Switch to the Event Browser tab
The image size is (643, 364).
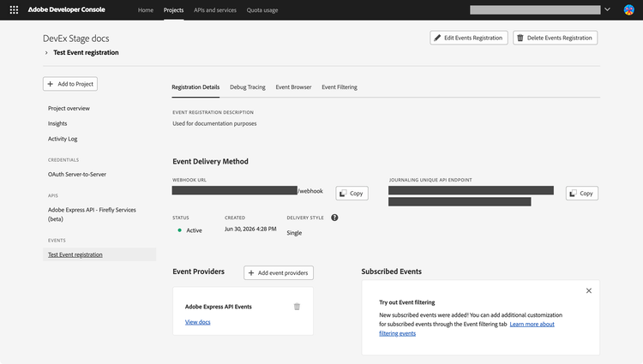[293, 87]
